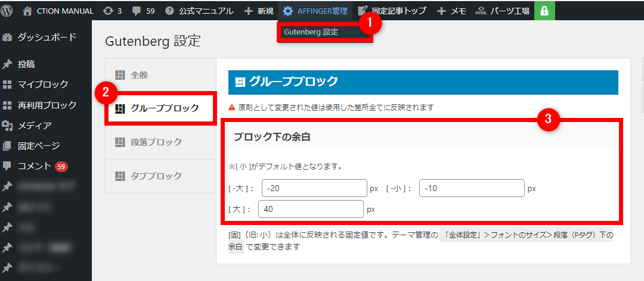This screenshot has height=281, width=644.
Task: Switch to the タブブロック settings tab
Action: 160,176
